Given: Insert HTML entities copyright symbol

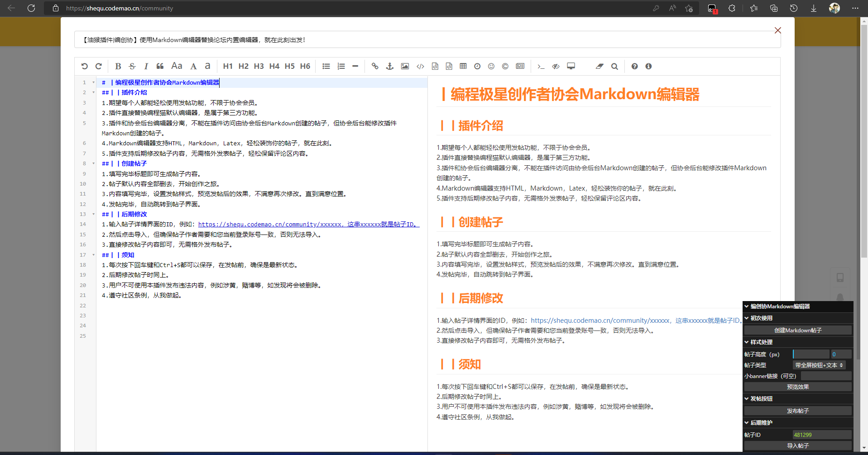Looking at the screenshot, I should 505,66.
